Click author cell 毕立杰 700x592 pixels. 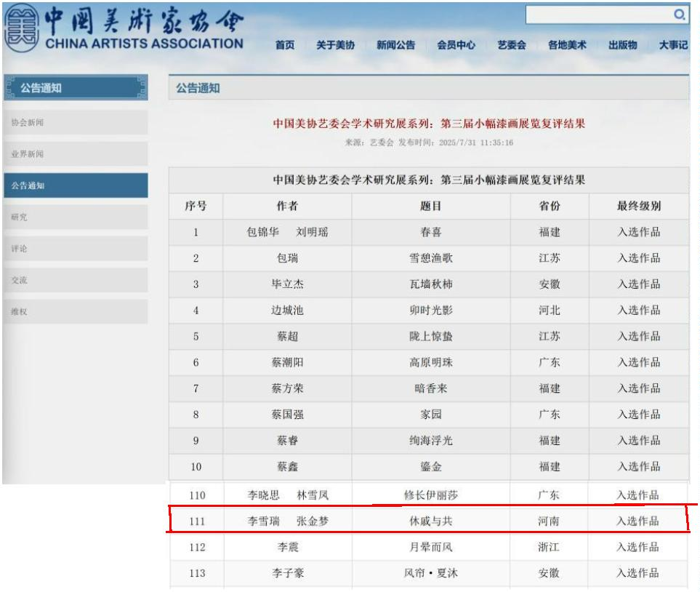287,284
